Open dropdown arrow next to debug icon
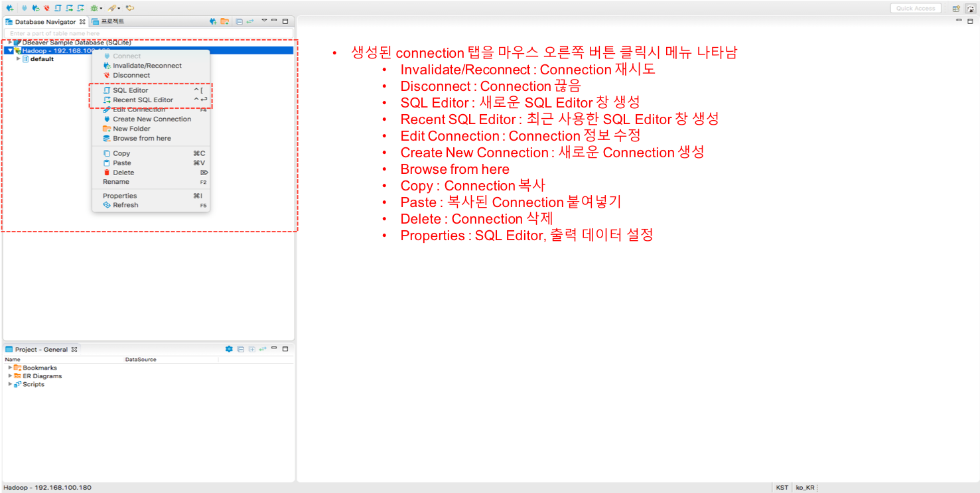Image resolution: width=980 pixels, height=493 pixels. 101,9
